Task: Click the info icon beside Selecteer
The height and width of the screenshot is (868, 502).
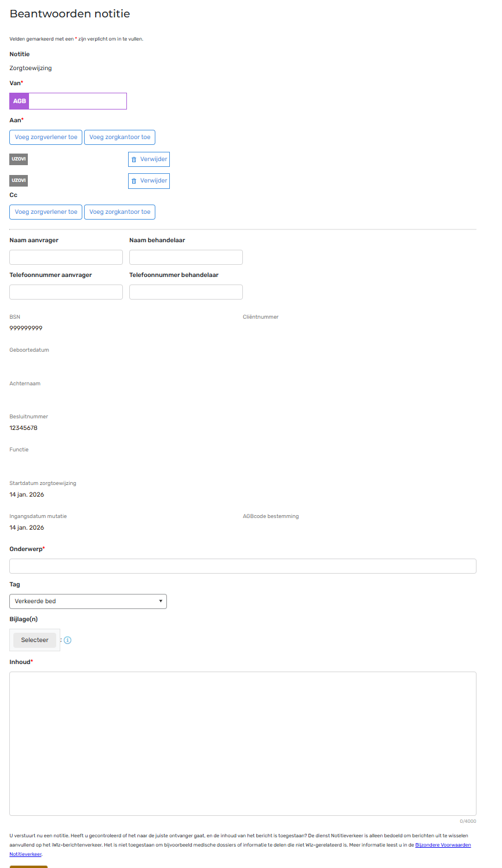Action: coord(68,640)
